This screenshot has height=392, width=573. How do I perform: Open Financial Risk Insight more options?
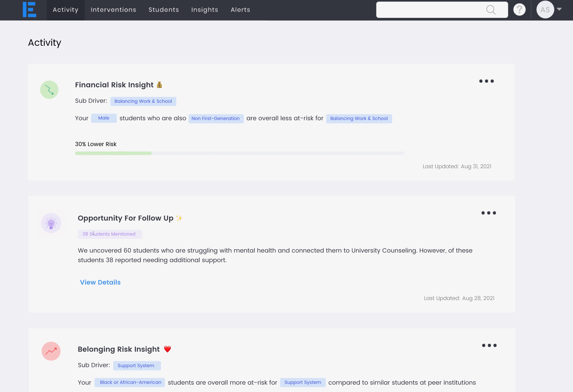[x=486, y=81]
